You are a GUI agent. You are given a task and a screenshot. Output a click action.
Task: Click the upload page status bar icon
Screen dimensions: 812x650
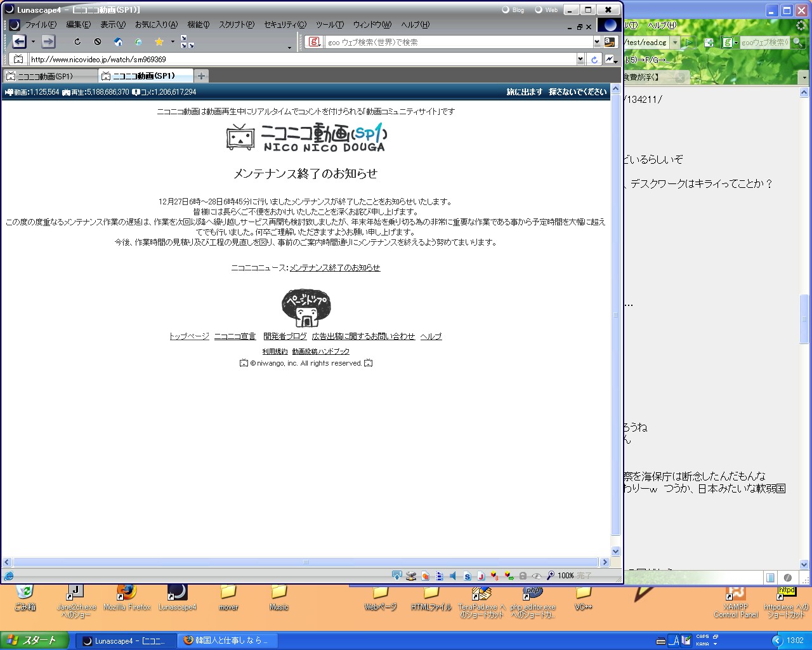pyautogui.click(x=397, y=576)
